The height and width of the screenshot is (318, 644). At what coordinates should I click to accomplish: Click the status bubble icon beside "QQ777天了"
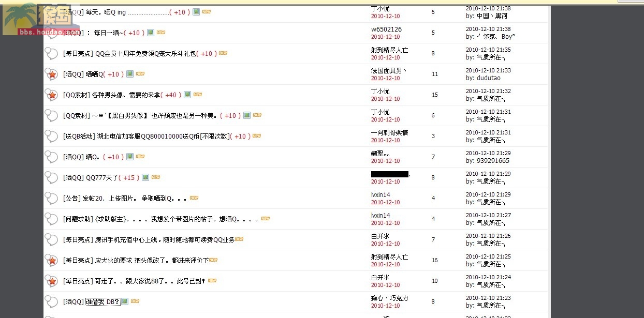51,177
